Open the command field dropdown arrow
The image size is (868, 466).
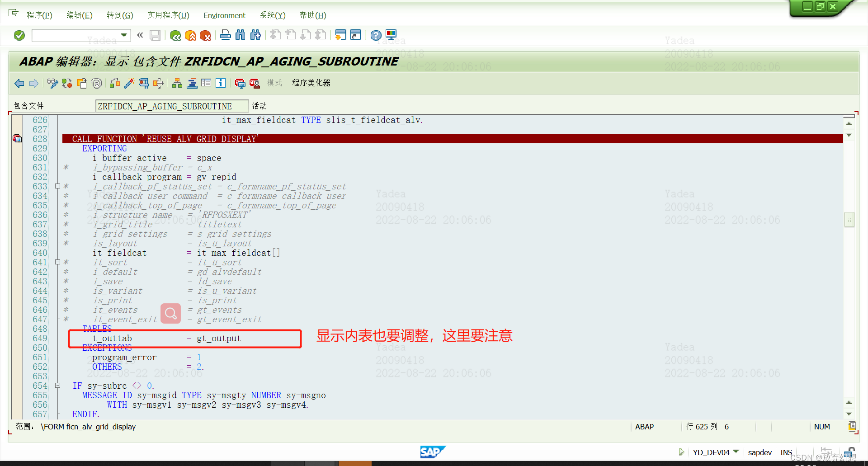click(125, 35)
